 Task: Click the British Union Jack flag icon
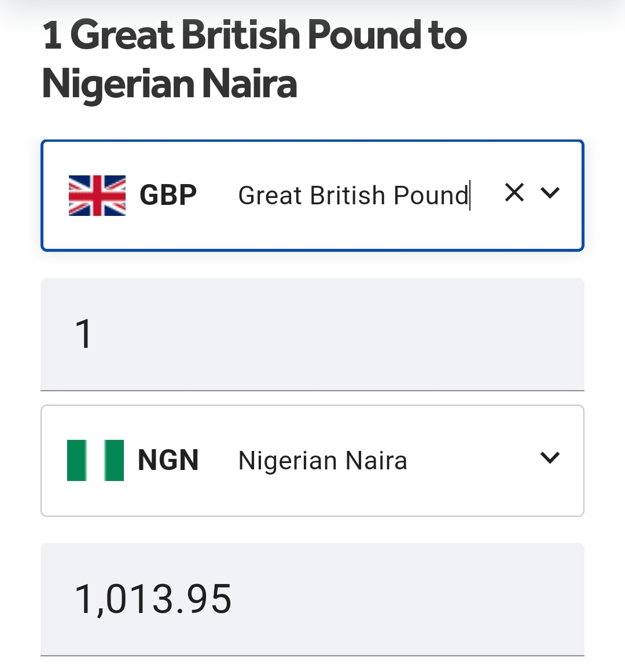tap(97, 195)
